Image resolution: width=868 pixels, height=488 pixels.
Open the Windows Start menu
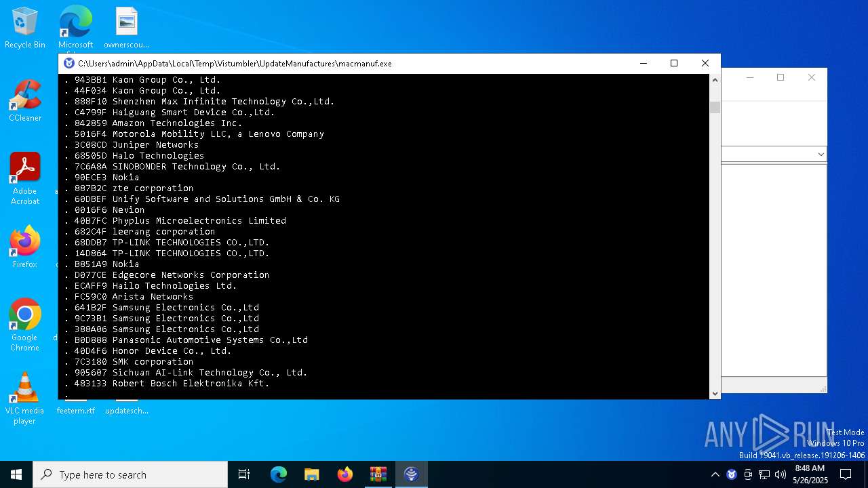16,474
